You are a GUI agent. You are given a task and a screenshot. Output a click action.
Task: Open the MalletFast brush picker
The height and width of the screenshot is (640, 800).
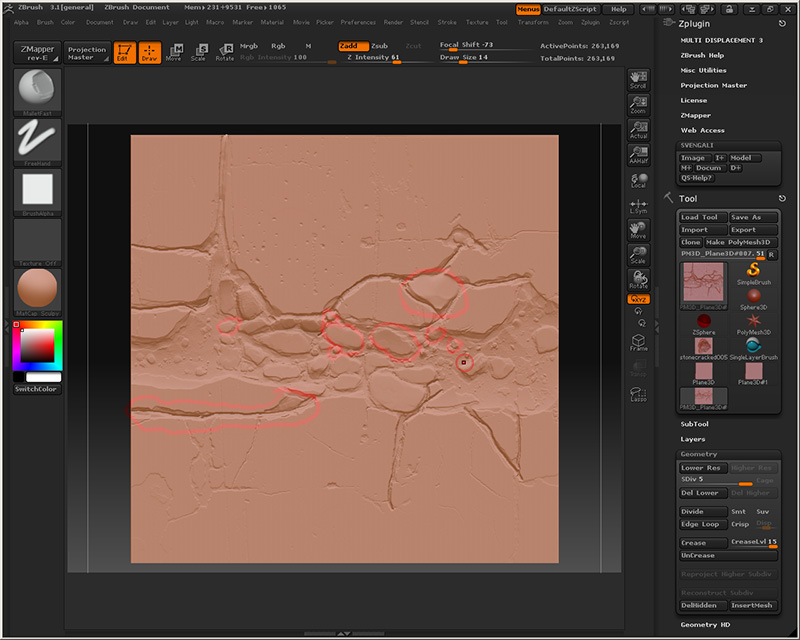coord(37,92)
